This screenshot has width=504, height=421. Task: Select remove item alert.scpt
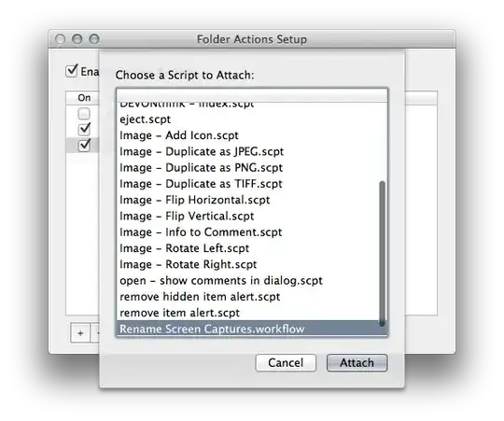click(x=252, y=313)
